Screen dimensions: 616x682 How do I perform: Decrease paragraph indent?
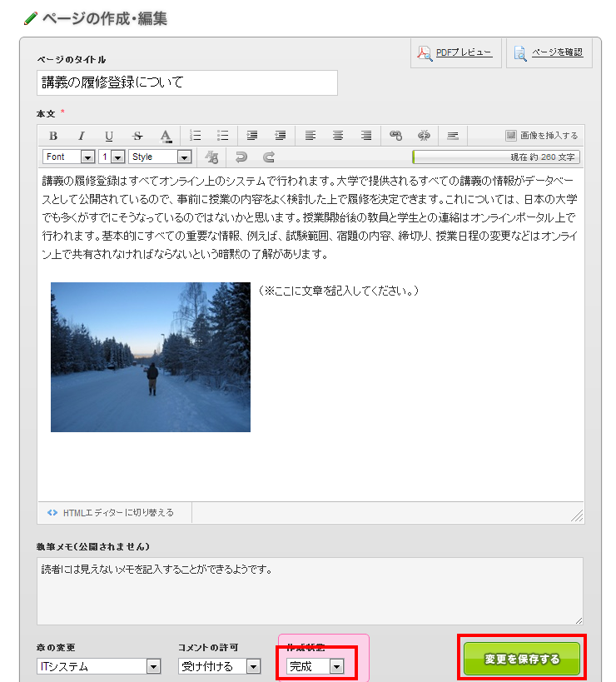coord(281,136)
